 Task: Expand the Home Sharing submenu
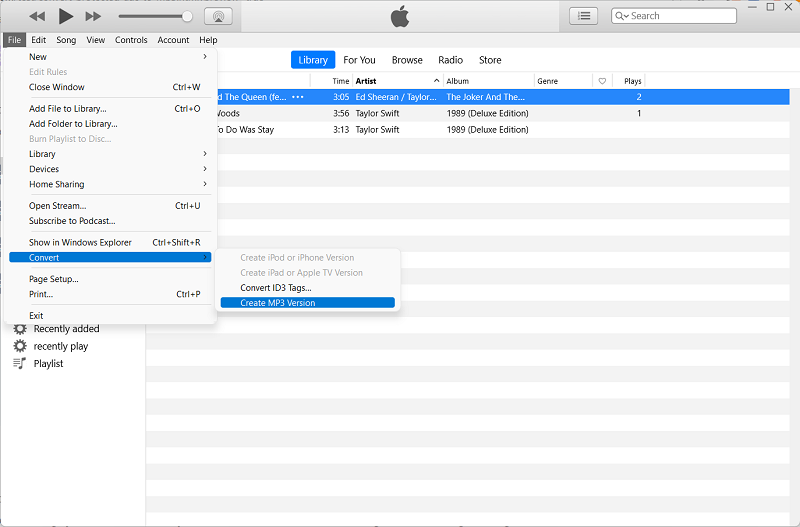pyautogui.click(x=110, y=184)
